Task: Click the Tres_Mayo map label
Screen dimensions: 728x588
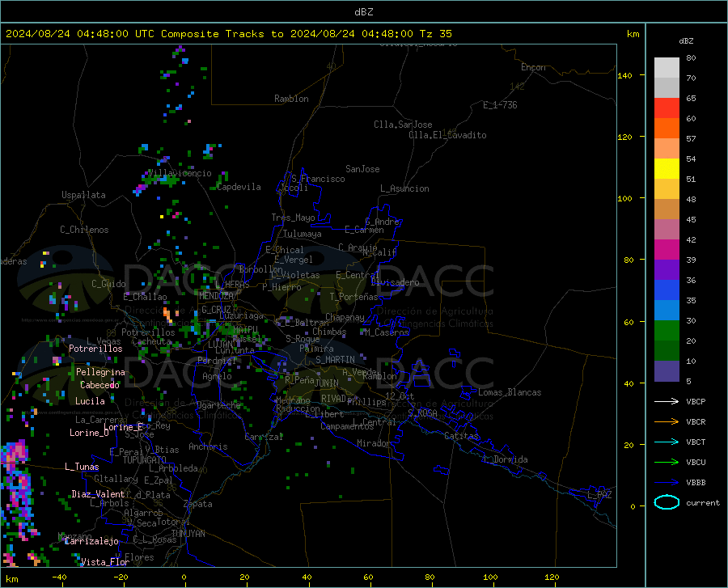Action: 293,218
